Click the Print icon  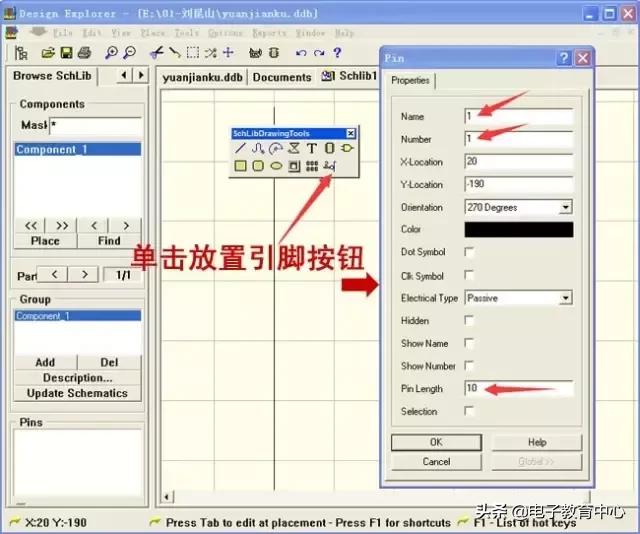[84, 53]
